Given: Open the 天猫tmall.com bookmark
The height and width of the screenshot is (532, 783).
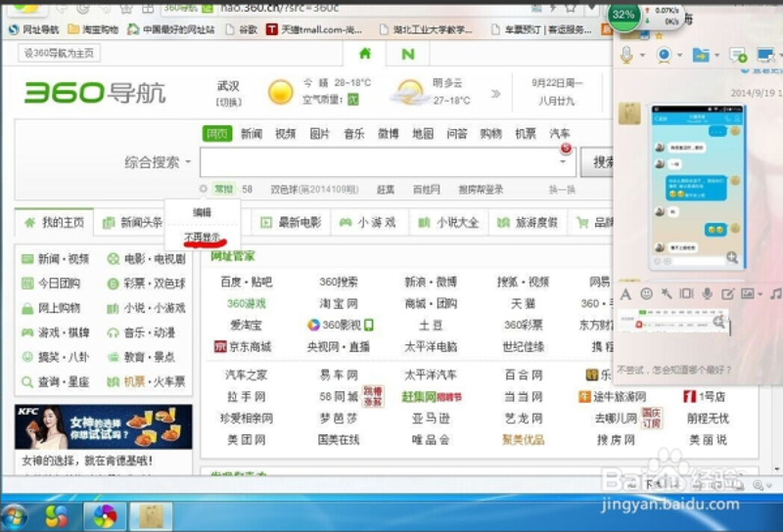Looking at the screenshot, I should click(x=313, y=29).
